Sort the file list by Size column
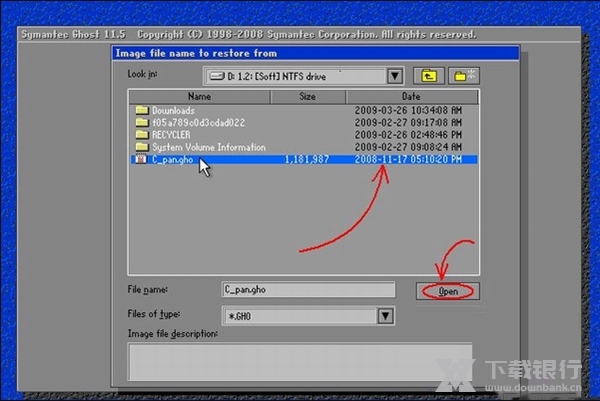The width and height of the screenshot is (600, 401). click(307, 97)
